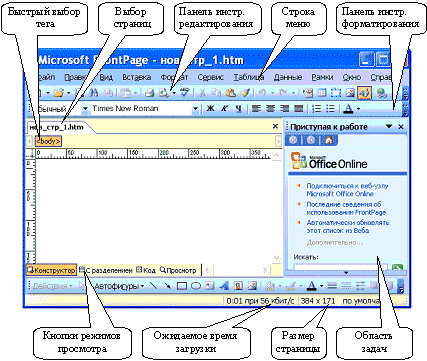
Task: Go back in the task pane
Action: coord(293,140)
